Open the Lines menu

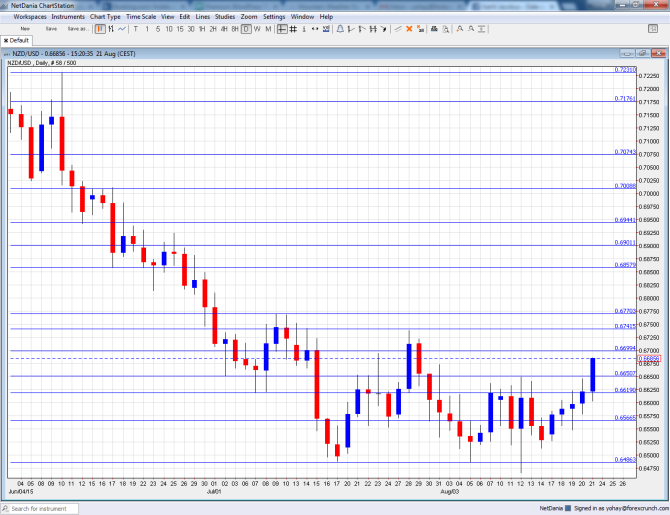[203, 17]
